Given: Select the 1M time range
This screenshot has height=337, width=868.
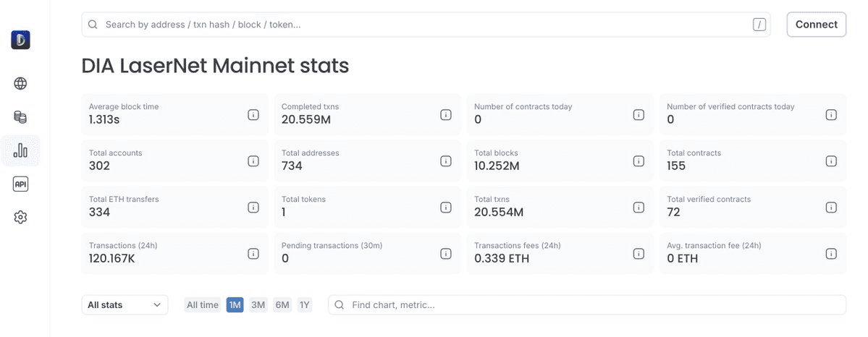Looking at the screenshot, I should click(x=235, y=305).
